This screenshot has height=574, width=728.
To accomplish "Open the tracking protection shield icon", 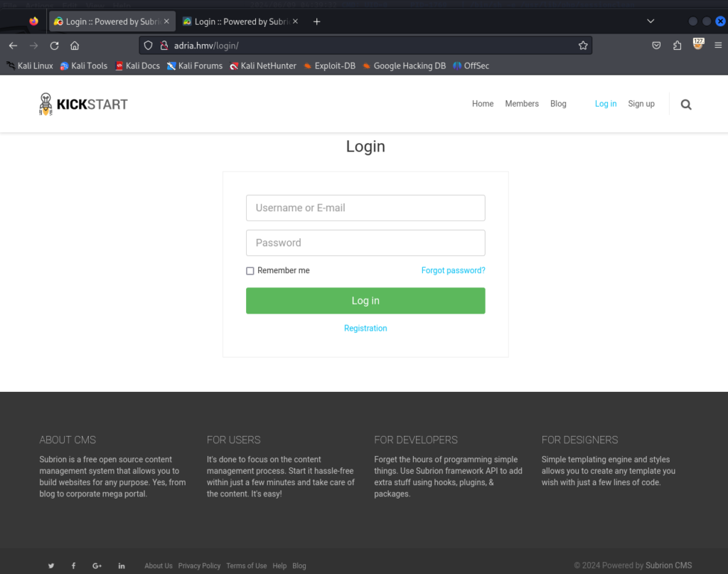I will (148, 46).
